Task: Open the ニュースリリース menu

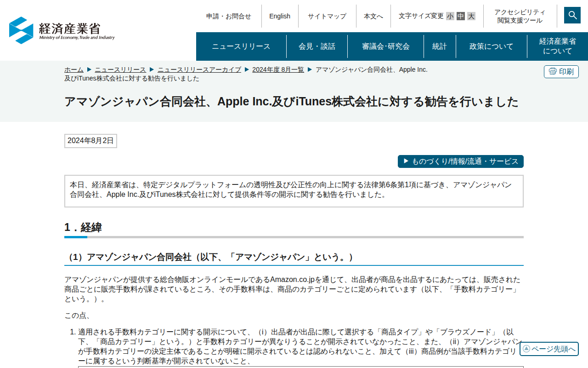Action: coord(241,46)
